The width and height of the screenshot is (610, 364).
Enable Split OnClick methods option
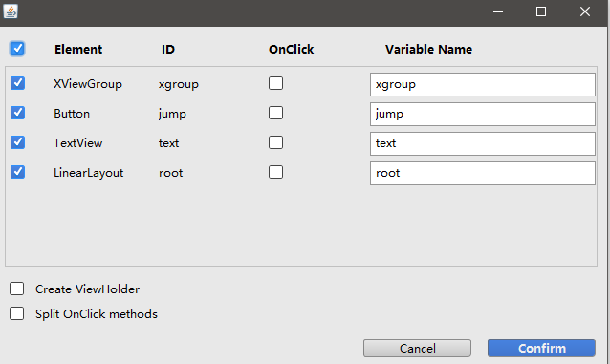pos(16,313)
